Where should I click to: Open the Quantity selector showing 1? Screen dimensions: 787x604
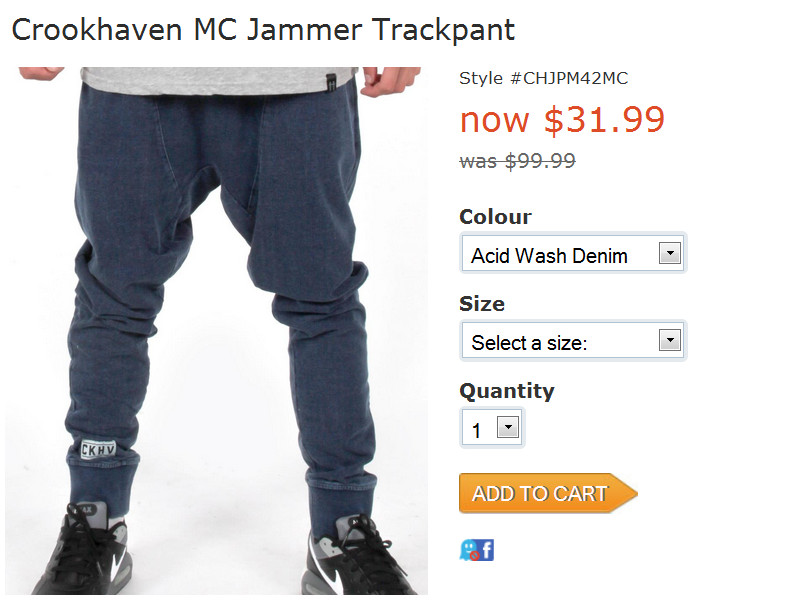coord(492,428)
